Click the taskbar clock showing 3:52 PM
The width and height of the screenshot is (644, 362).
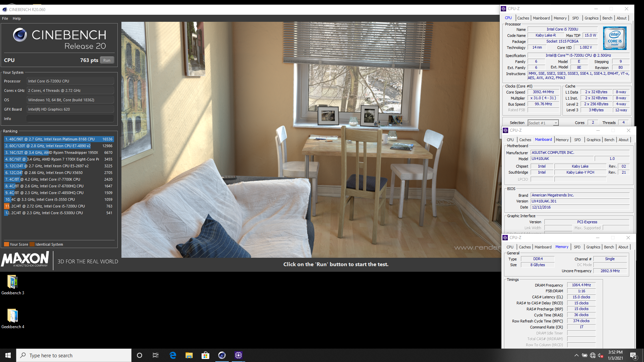click(x=615, y=355)
